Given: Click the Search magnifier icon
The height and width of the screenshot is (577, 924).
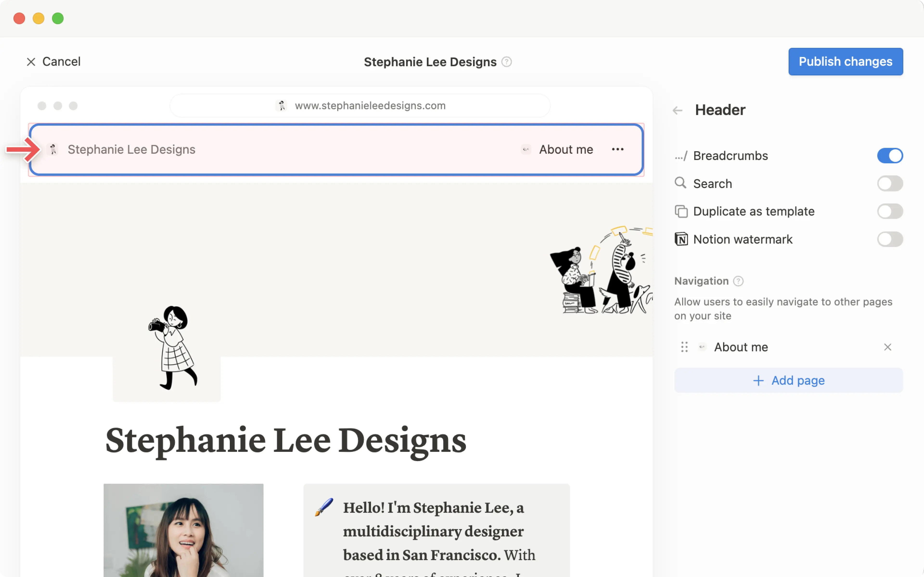Looking at the screenshot, I should (x=681, y=183).
